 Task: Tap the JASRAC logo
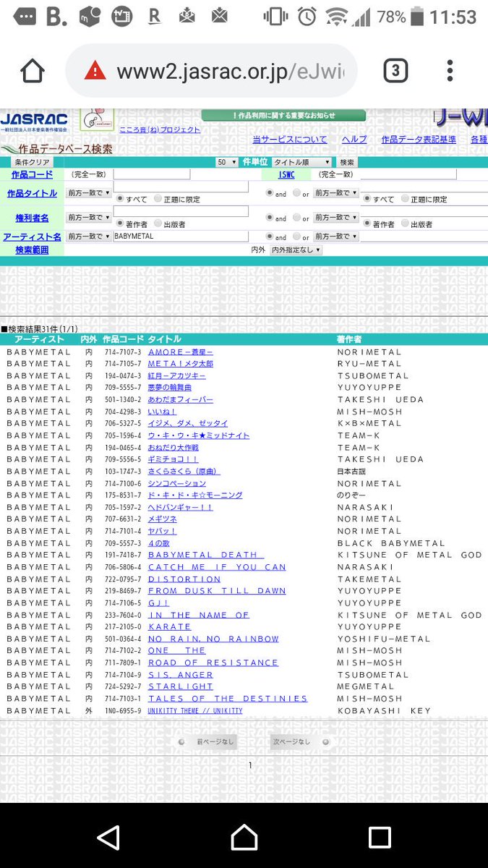click(34, 122)
